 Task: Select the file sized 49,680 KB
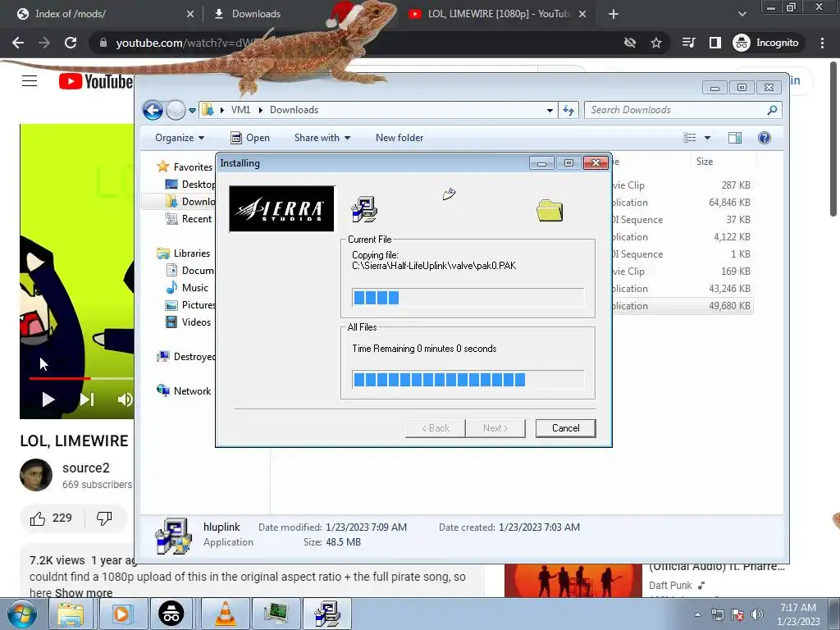[682, 306]
